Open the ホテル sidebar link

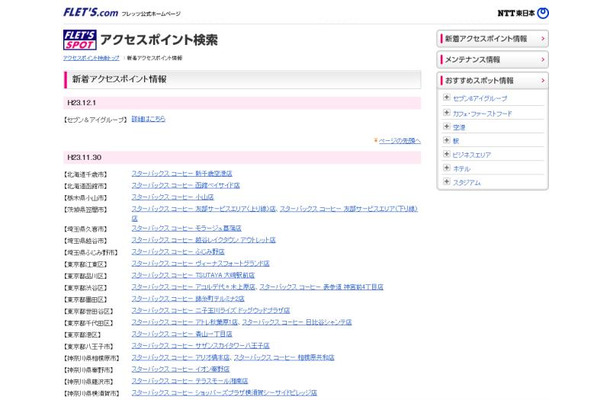click(x=462, y=169)
